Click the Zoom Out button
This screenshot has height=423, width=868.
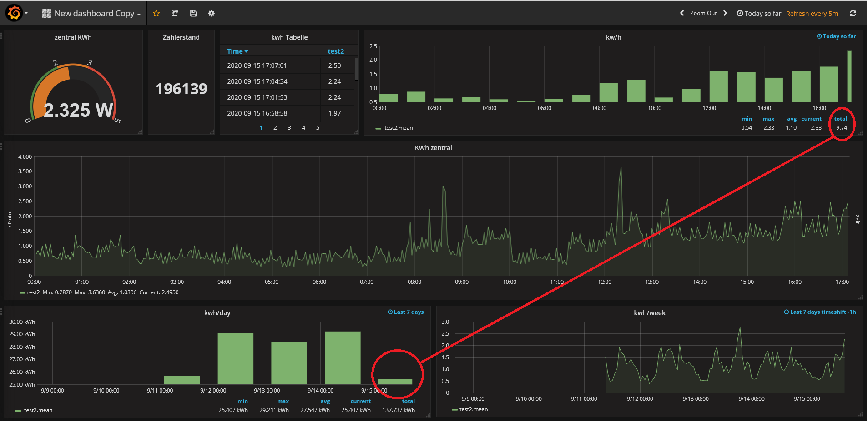(x=703, y=13)
